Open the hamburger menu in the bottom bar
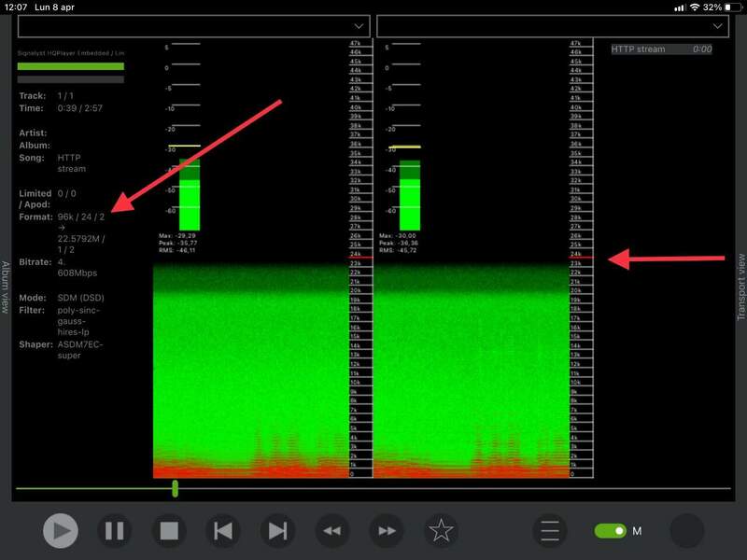747x560 pixels. click(550, 531)
